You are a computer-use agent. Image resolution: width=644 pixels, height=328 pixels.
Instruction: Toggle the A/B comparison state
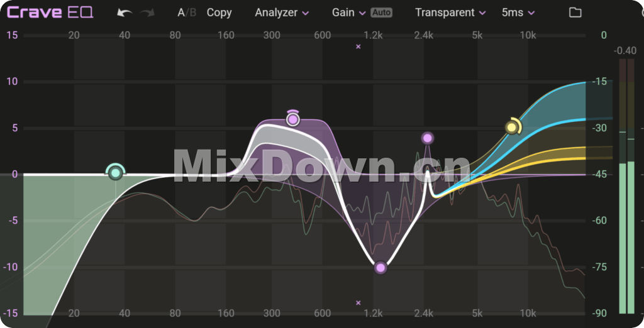(x=186, y=13)
